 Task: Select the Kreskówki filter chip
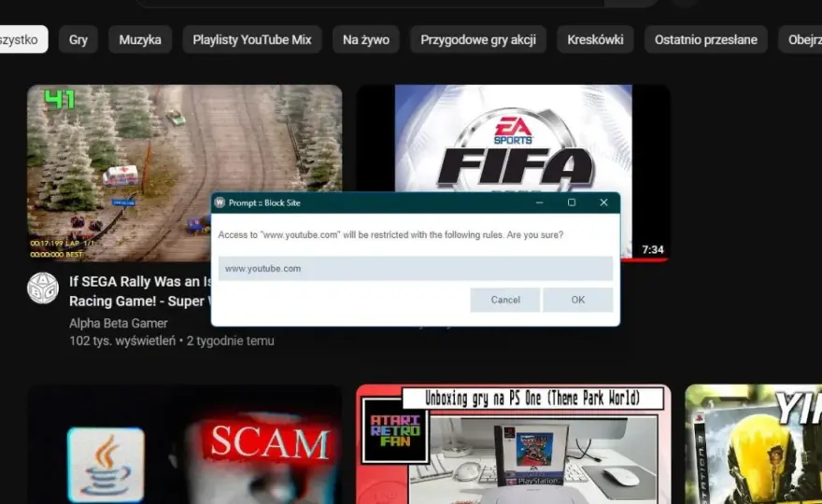[x=595, y=39]
